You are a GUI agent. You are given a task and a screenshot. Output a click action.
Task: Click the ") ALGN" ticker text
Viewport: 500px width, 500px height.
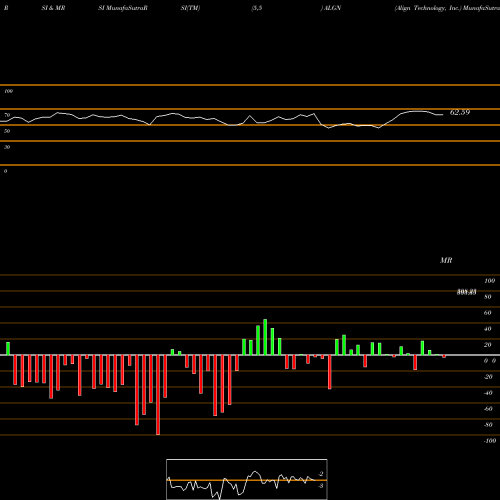coord(331,8)
